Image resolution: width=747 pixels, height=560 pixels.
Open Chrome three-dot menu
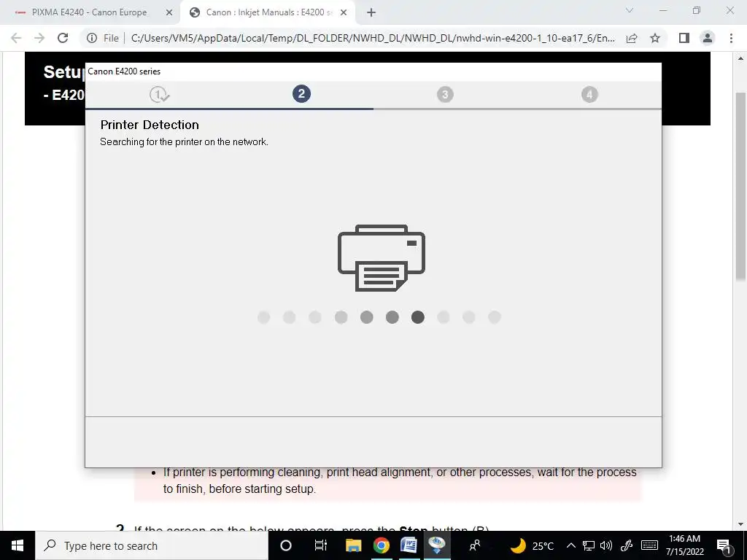(x=731, y=38)
